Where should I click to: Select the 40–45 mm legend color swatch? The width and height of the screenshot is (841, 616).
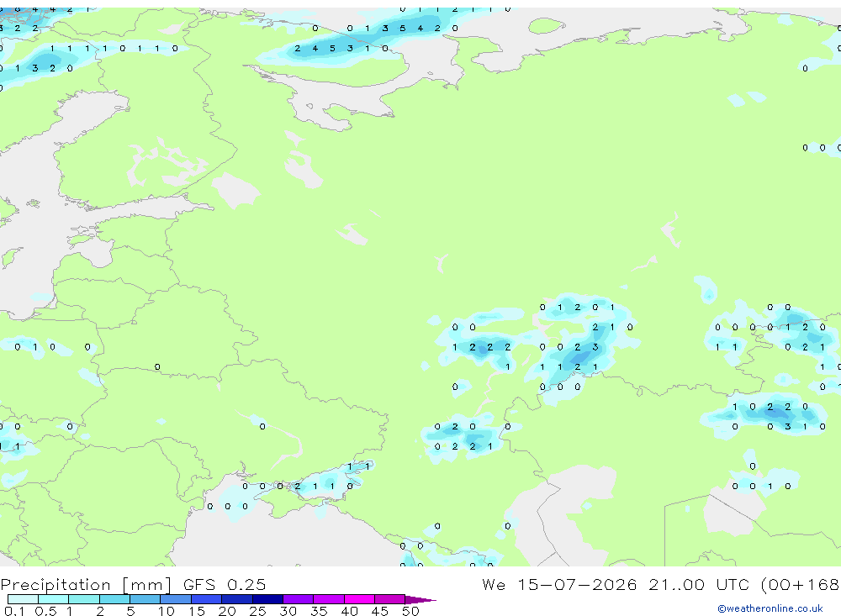(x=359, y=599)
